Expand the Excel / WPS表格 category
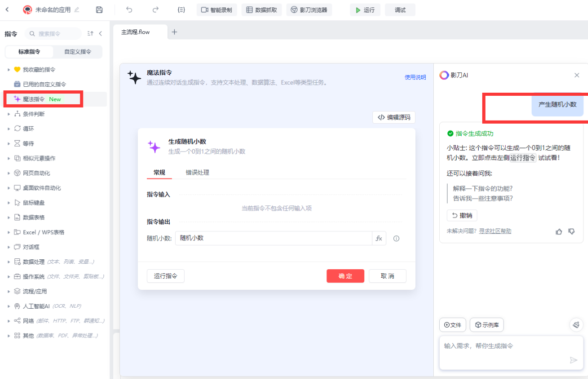Image resolution: width=588 pixels, height=379 pixels. [43, 232]
